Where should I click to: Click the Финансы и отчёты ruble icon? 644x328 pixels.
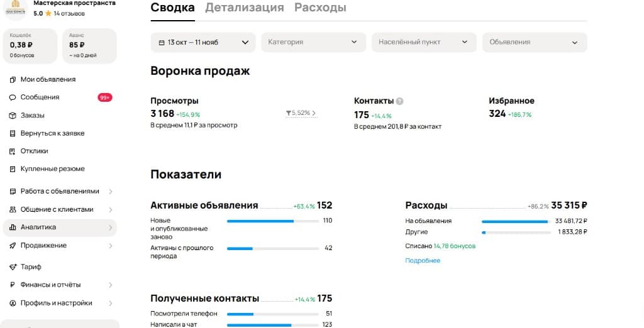pos(13,285)
